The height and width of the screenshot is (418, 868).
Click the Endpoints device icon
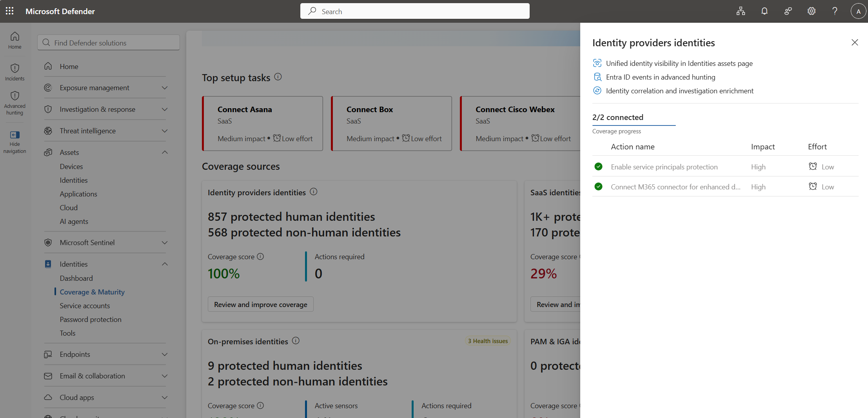pyautogui.click(x=48, y=354)
